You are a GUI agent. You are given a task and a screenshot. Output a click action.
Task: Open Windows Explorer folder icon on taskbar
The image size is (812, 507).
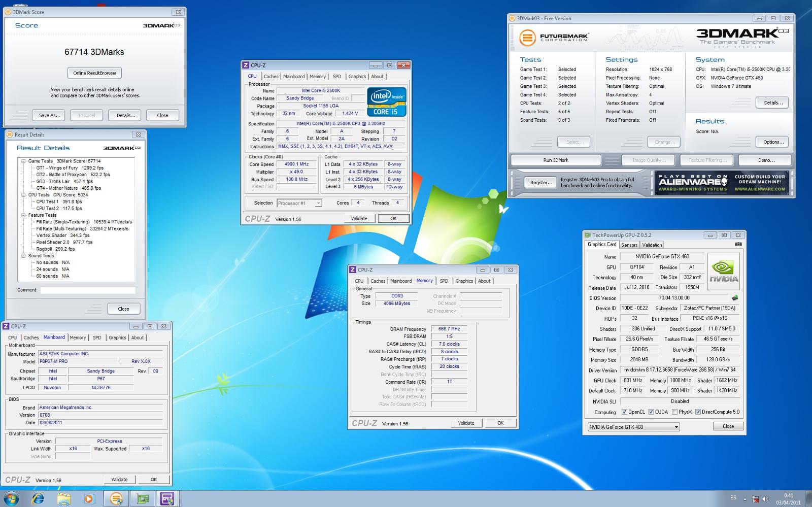coord(63,499)
